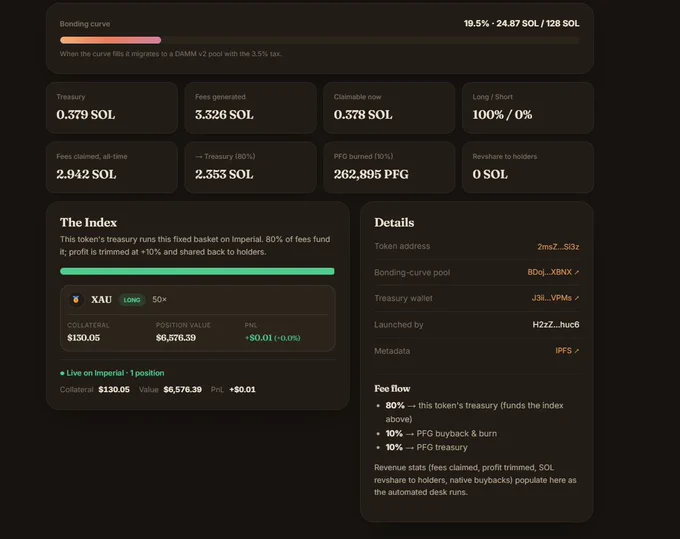Image resolution: width=680 pixels, height=539 pixels.
Task: Select the Claimable now 0.378 SOL card
Action: pyautogui.click(x=389, y=108)
